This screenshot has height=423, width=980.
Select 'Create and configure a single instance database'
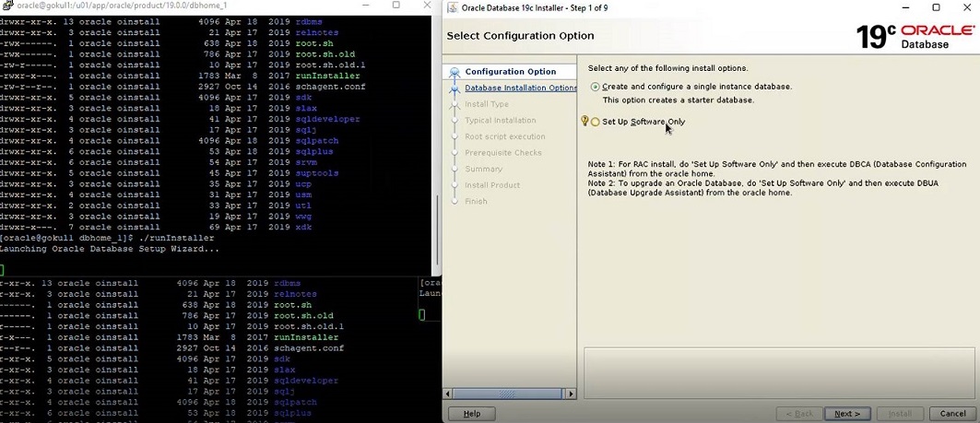[x=596, y=87]
